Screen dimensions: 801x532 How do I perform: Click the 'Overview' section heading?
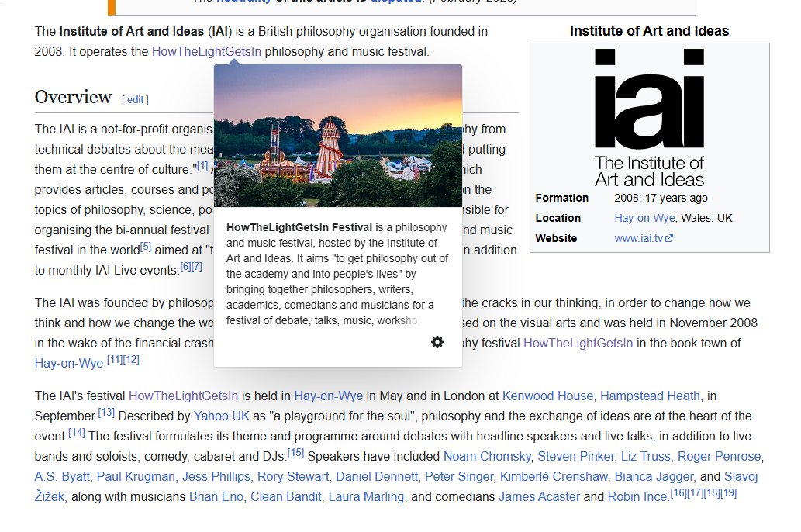click(x=73, y=97)
